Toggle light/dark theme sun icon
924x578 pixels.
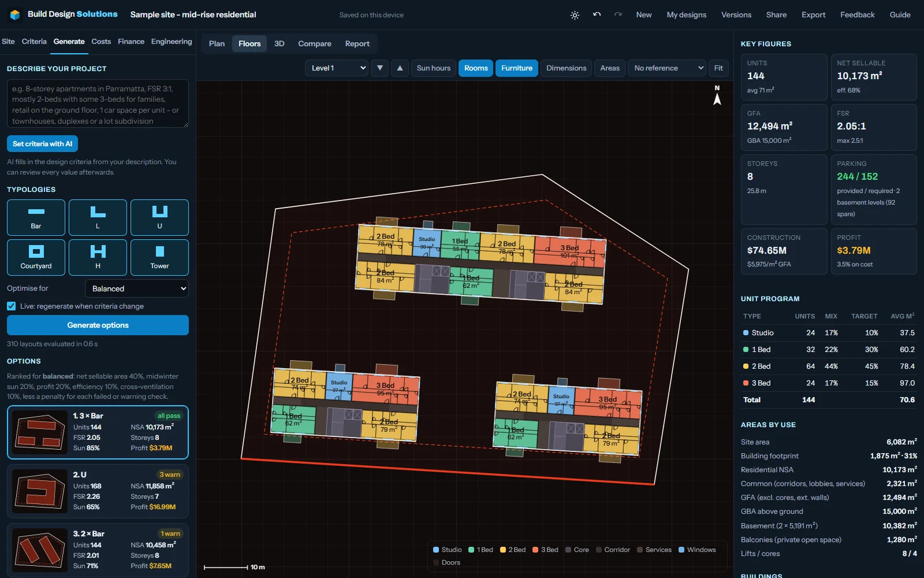click(575, 15)
